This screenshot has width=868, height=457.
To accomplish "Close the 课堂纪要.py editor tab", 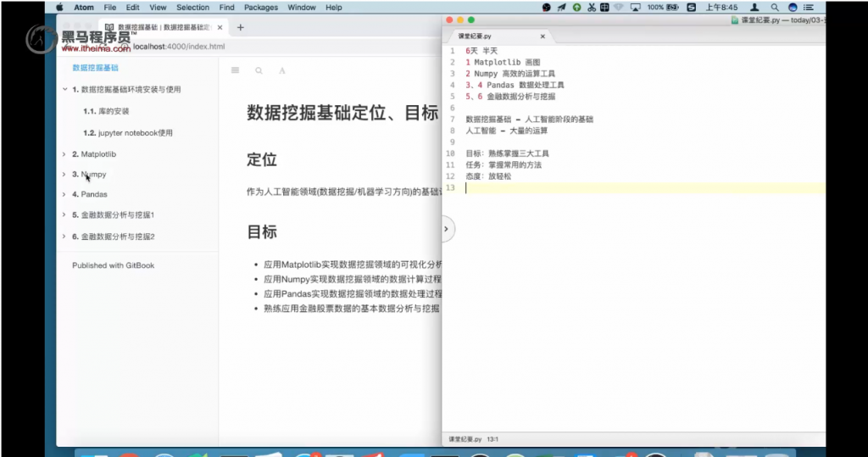I will pos(542,36).
